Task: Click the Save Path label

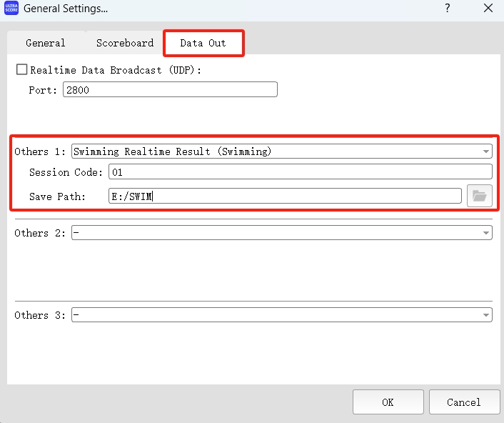Action: tap(57, 196)
